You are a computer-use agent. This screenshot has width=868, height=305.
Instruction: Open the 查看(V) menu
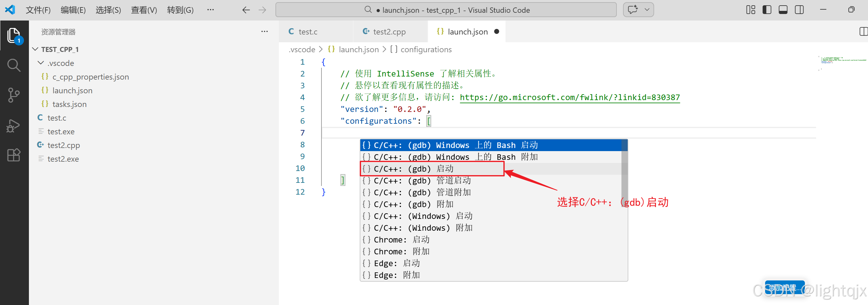144,10
